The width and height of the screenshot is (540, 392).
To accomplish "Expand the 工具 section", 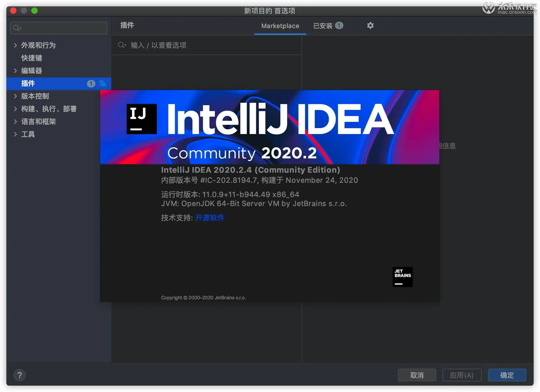I will tap(15, 134).
